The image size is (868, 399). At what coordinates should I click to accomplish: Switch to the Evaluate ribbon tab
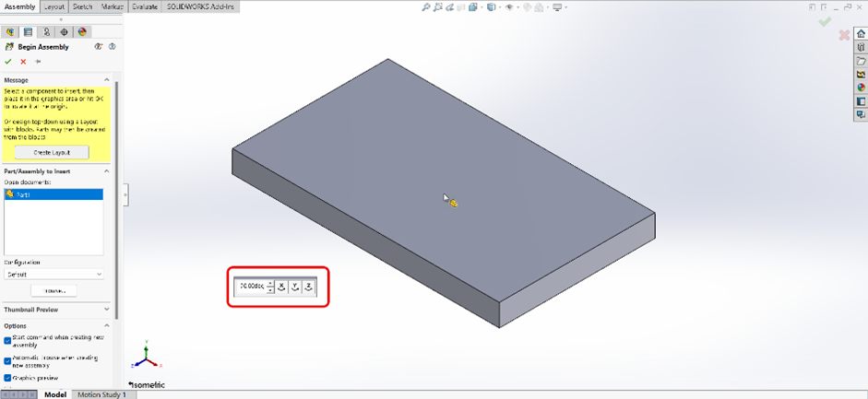point(145,6)
